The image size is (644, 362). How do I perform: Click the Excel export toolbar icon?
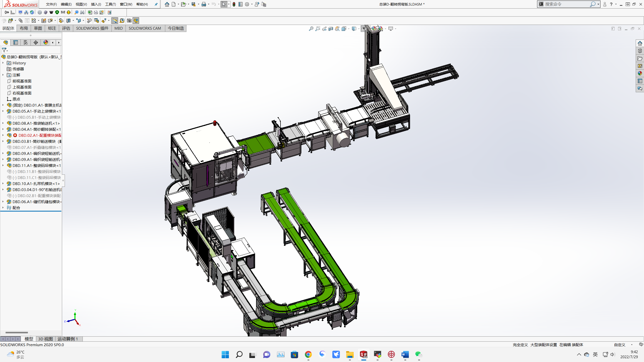pyautogui.click(x=90, y=12)
